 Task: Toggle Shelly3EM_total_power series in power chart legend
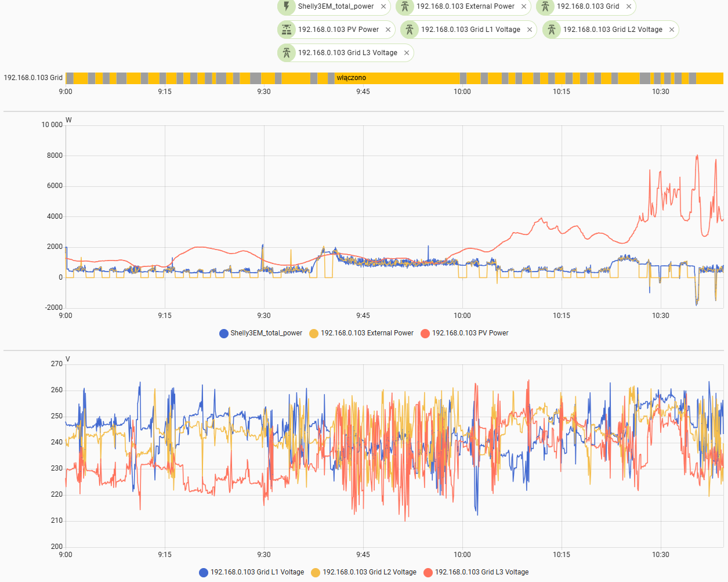[x=260, y=333]
